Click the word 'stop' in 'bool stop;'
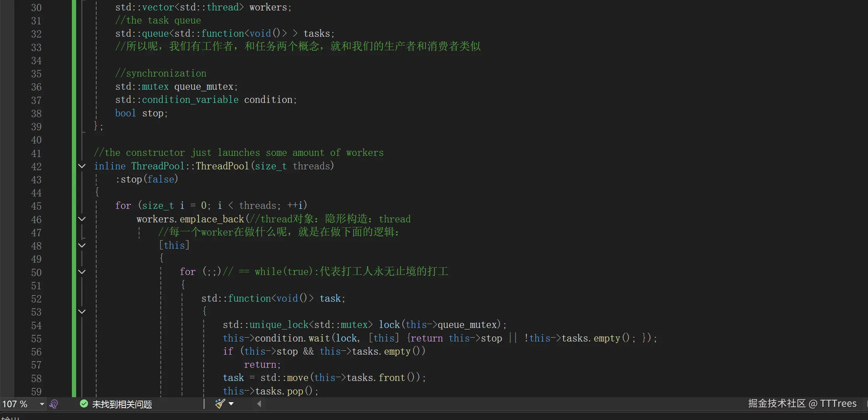Image resolution: width=868 pixels, height=420 pixels. [153, 113]
